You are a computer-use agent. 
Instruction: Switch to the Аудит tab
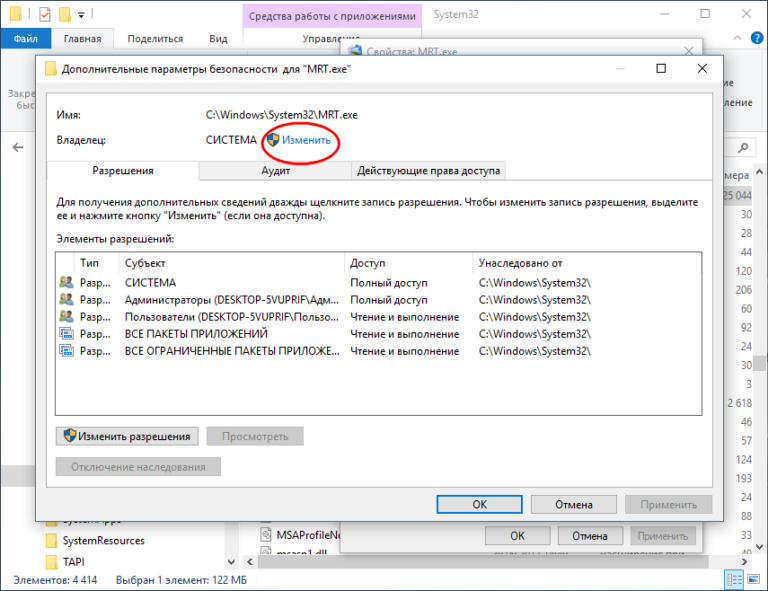tap(275, 171)
